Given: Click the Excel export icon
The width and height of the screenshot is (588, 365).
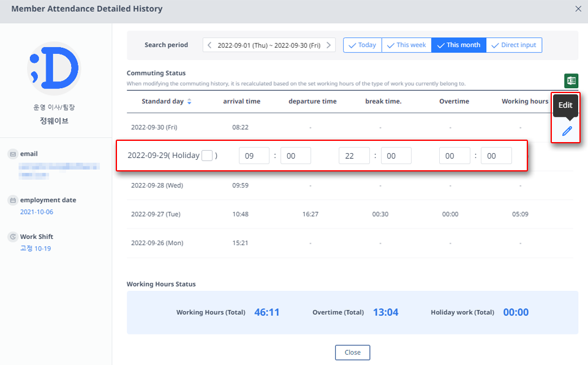Looking at the screenshot, I should point(571,81).
